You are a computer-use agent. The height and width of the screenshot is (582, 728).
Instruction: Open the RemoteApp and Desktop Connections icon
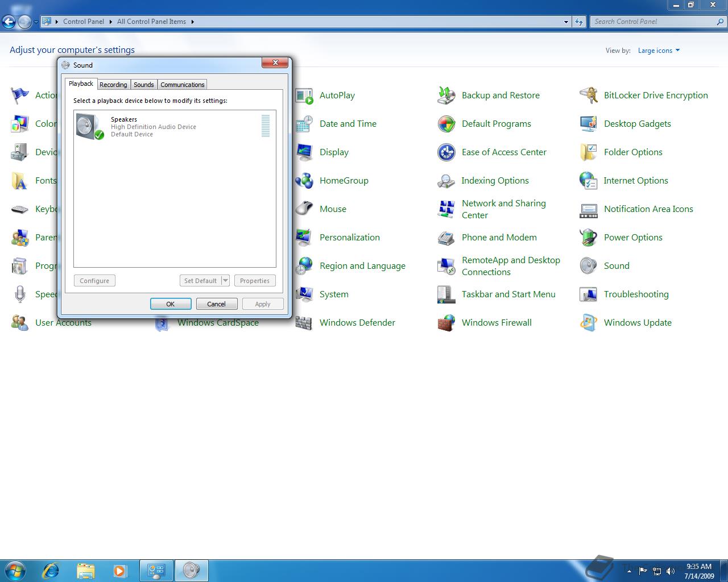[446, 266]
